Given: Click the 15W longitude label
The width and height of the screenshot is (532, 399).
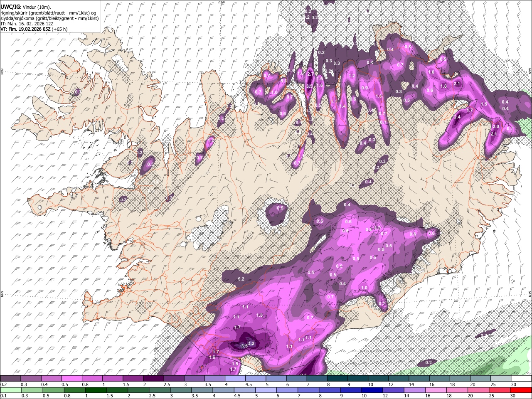Looking at the screenshot, I should [440, 2].
